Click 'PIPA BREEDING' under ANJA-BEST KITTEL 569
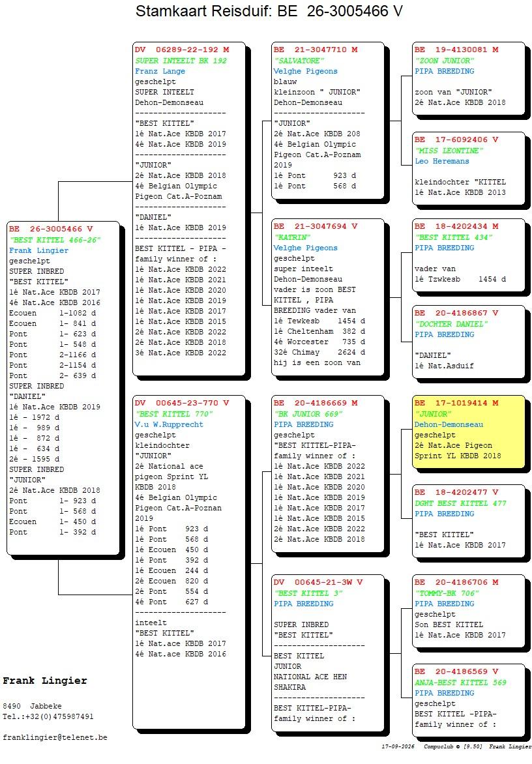The image size is (532, 764). pyautogui.click(x=445, y=694)
